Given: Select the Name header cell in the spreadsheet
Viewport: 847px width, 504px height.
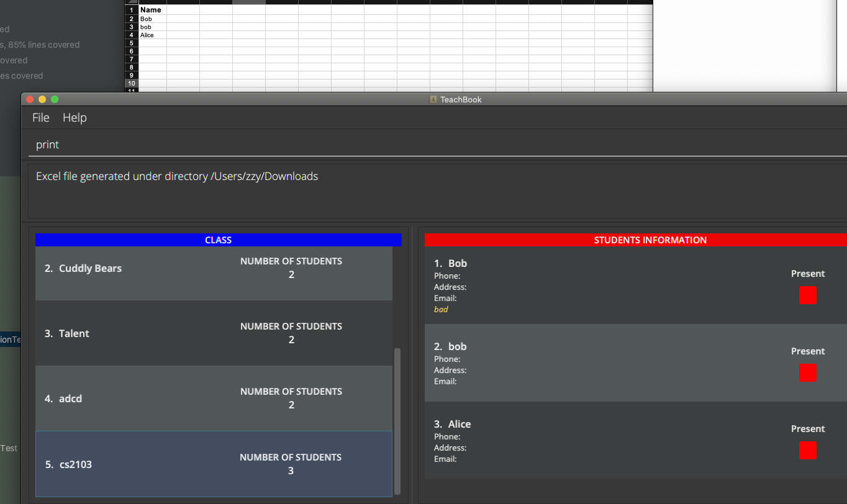Looking at the screenshot, I should 152,10.
